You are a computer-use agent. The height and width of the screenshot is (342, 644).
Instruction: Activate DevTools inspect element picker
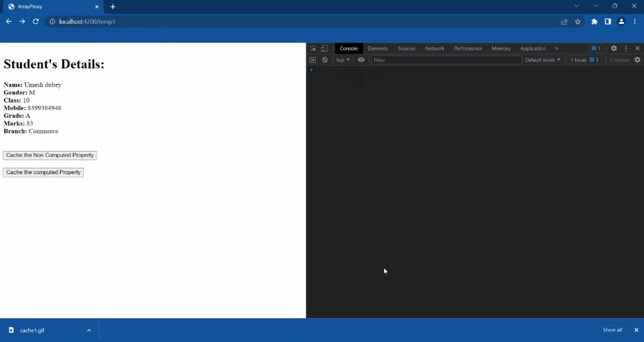[313, 48]
